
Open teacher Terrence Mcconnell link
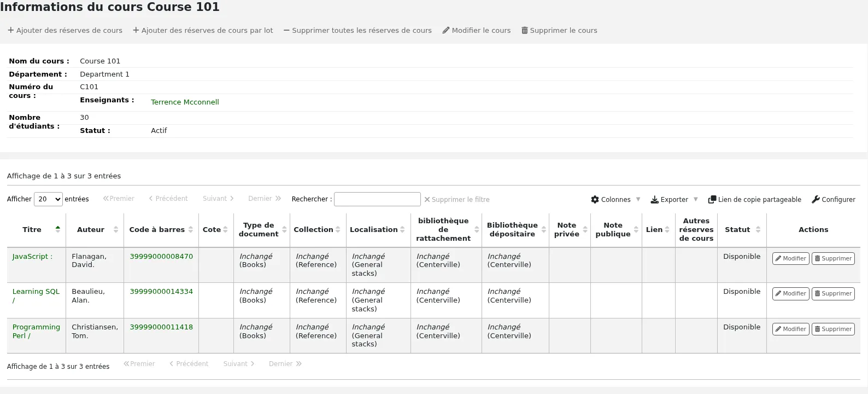click(185, 102)
